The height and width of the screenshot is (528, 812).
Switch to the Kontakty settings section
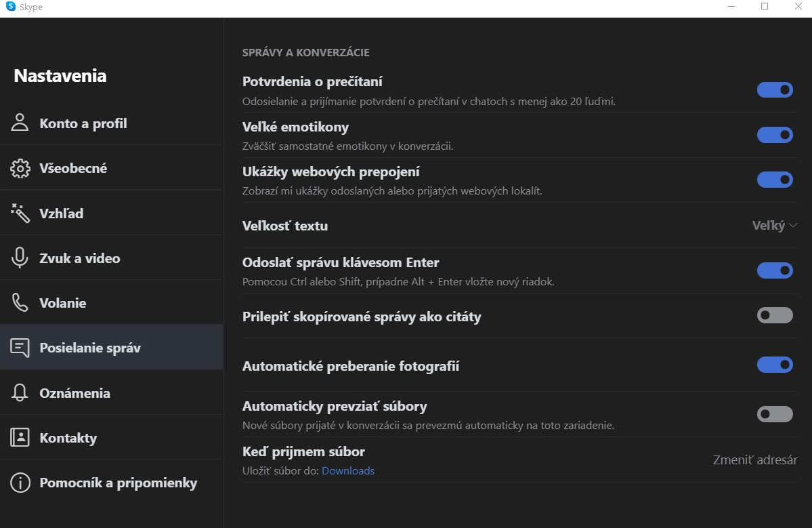coord(68,438)
